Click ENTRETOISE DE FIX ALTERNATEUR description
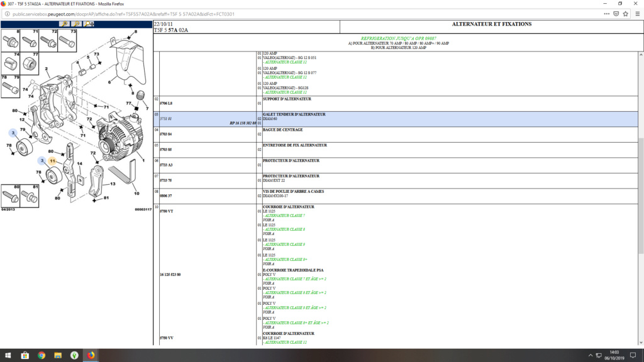 (x=295, y=145)
